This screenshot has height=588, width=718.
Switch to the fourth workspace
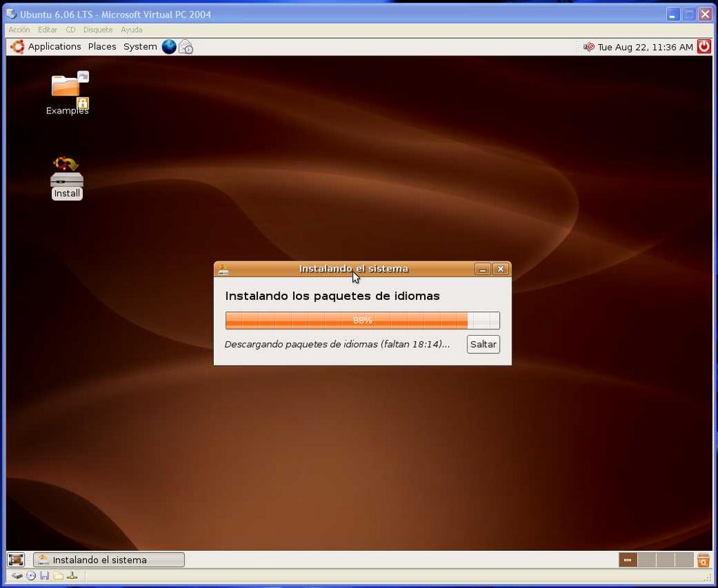[684, 560]
